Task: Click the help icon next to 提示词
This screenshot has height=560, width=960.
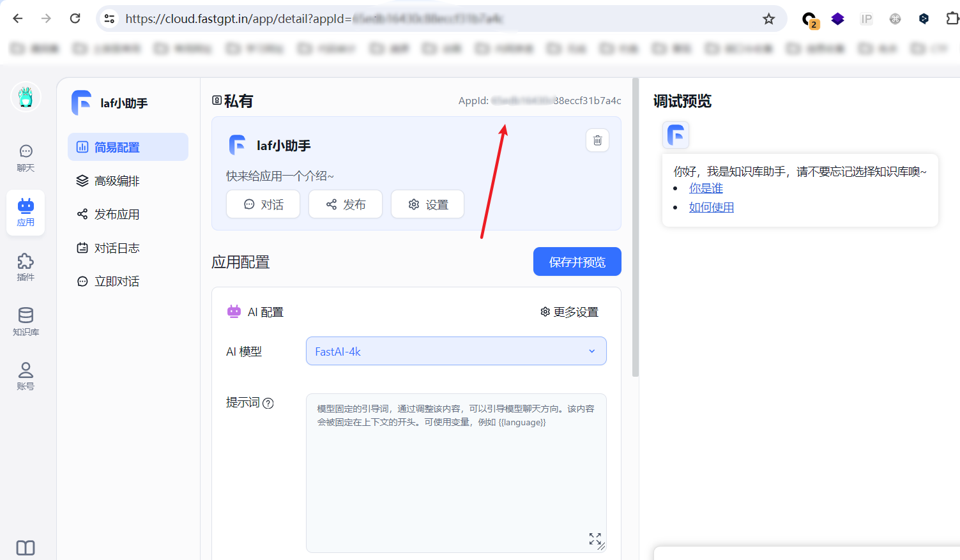Action: 268,403
